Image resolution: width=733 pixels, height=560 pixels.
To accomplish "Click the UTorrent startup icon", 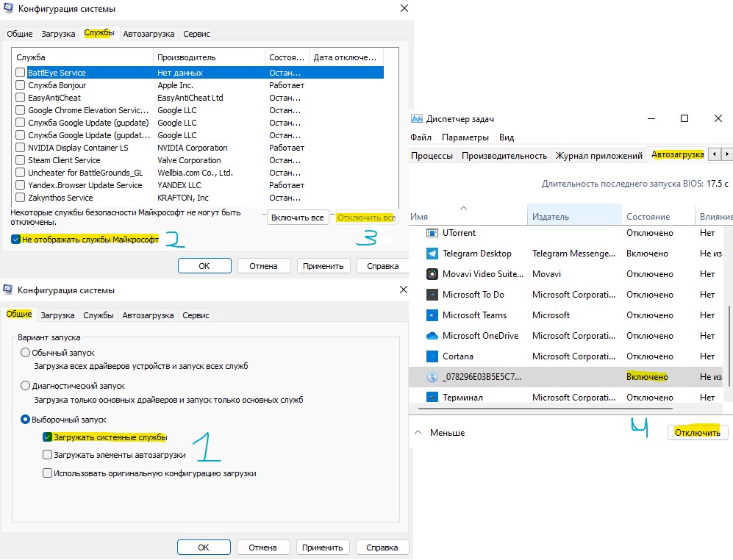I will [x=432, y=233].
